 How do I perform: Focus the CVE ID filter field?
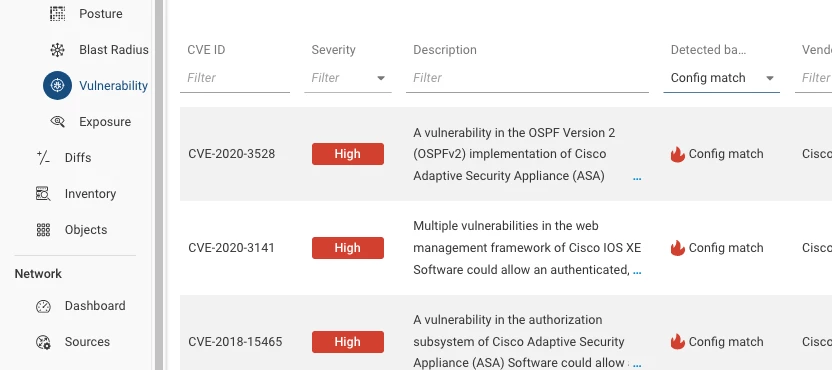click(x=235, y=78)
